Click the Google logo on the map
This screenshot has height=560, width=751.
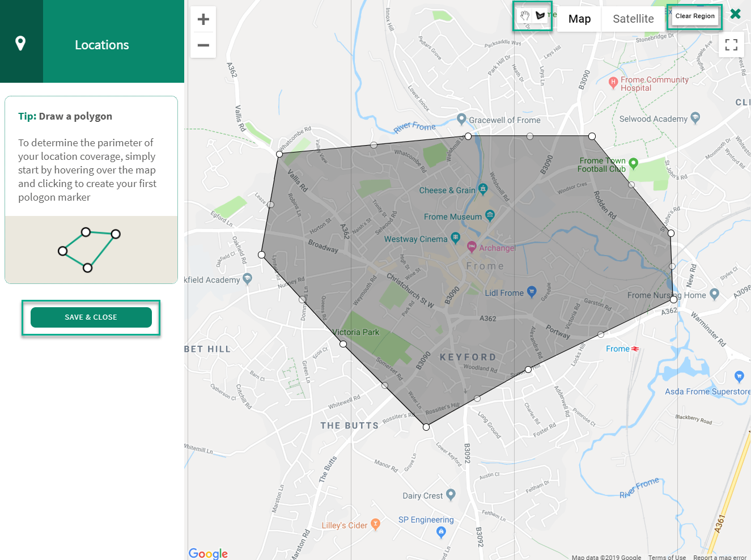(x=208, y=553)
